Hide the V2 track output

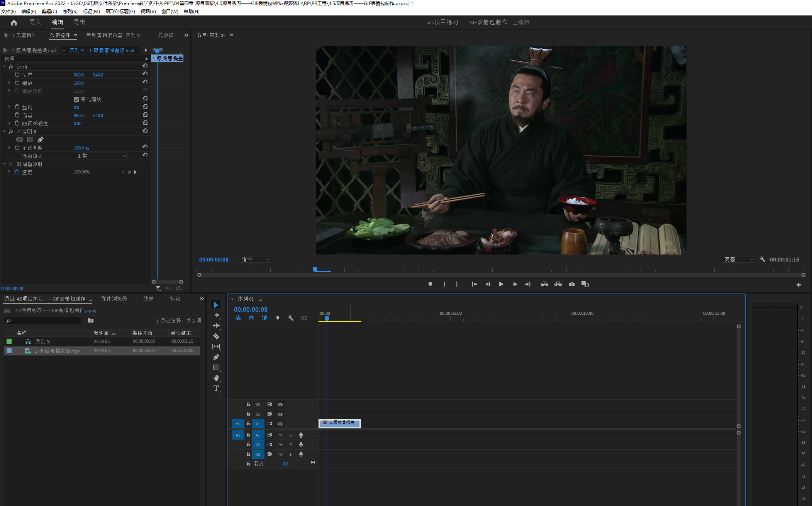[x=280, y=414]
